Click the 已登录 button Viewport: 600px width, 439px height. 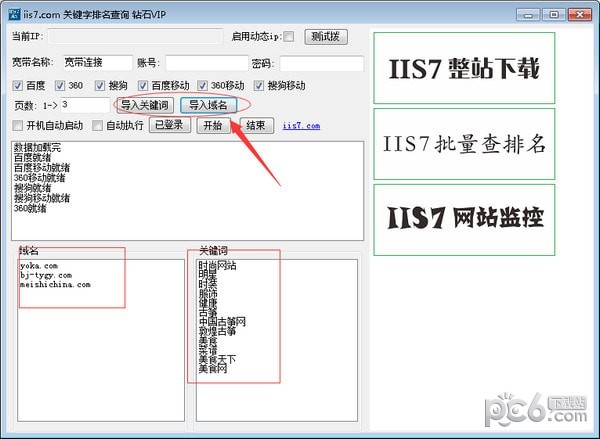click(x=170, y=125)
